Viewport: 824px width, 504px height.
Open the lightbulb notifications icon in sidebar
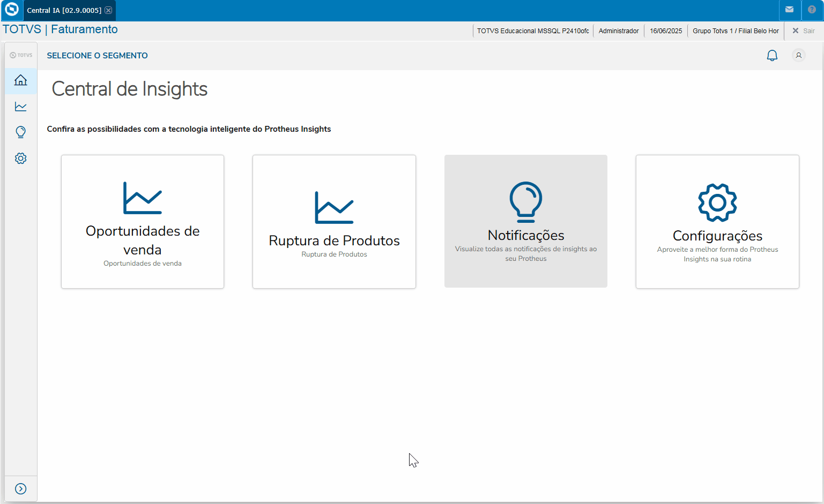click(21, 132)
